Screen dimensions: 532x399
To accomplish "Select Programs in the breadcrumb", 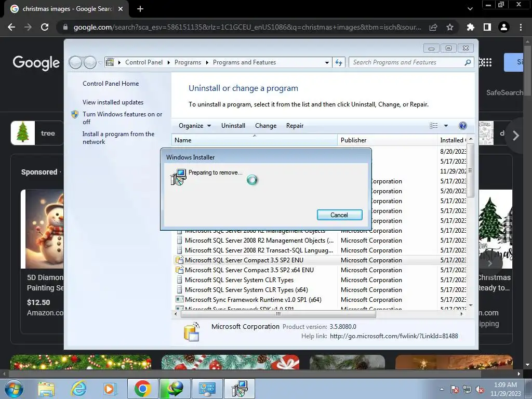I will 188,62.
